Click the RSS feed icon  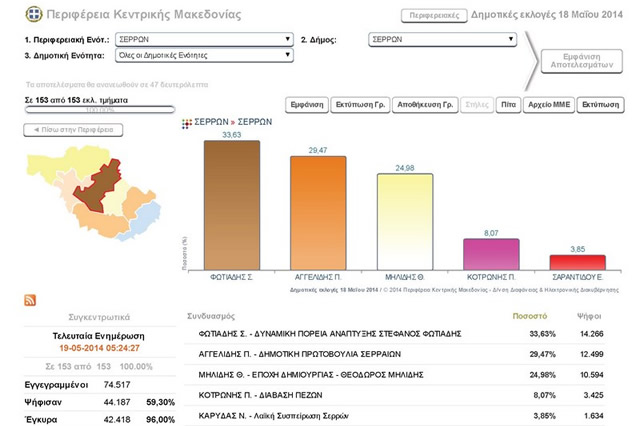(30, 300)
